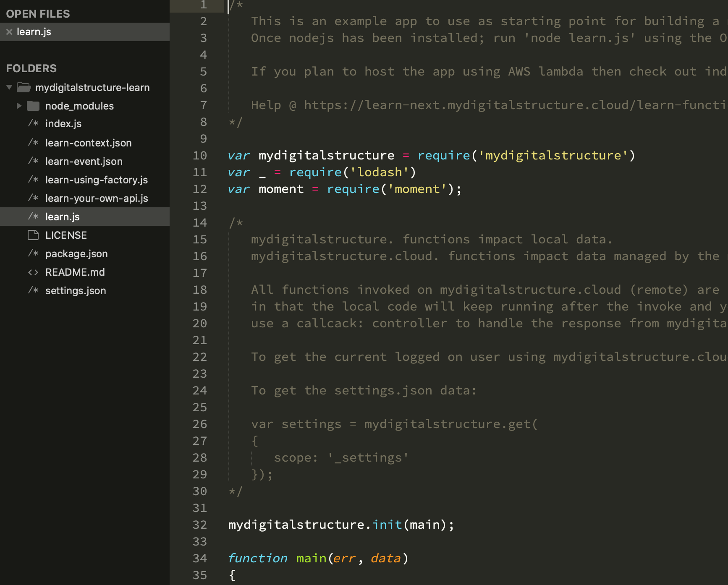Open learn-your-own-api.js file
728x585 pixels.
point(97,198)
